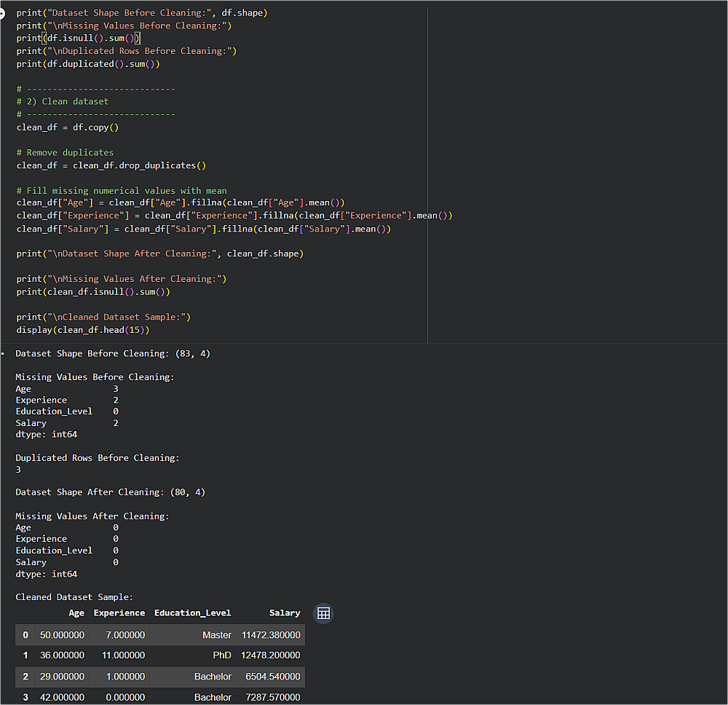Image resolution: width=728 pixels, height=705 pixels.
Task: Select the Education_Level column header
Action: point(192,613)
